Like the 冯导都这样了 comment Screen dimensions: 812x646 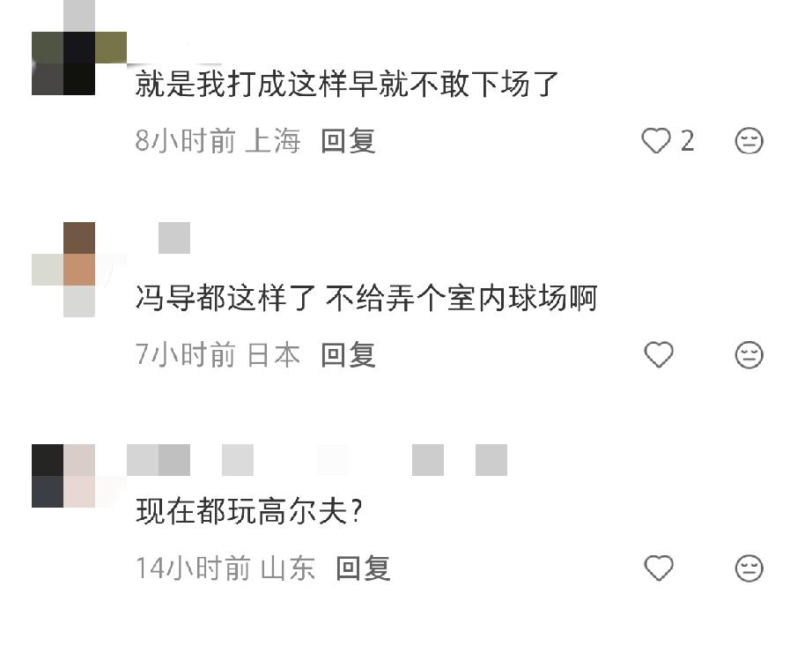(x=658, y=354)
